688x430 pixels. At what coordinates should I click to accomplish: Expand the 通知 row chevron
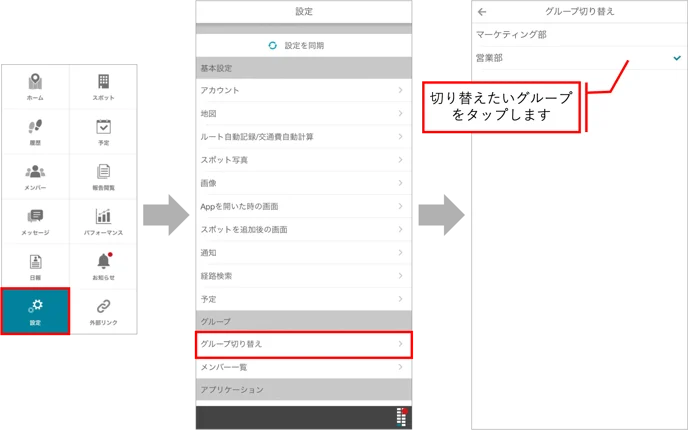400,252
